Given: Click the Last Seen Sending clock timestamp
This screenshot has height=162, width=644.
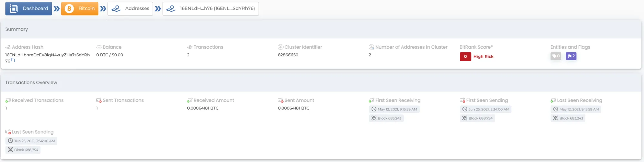Looking at the screenshot, I should (31, 141).
